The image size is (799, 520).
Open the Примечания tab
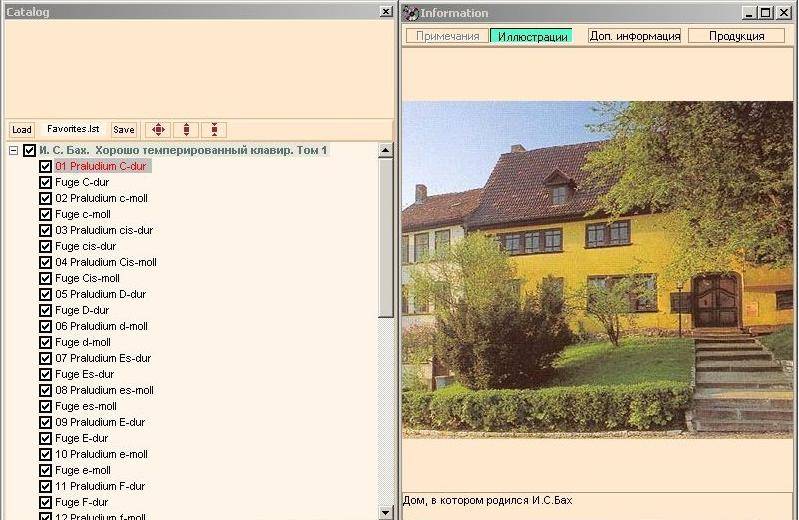tap(447, 36)
